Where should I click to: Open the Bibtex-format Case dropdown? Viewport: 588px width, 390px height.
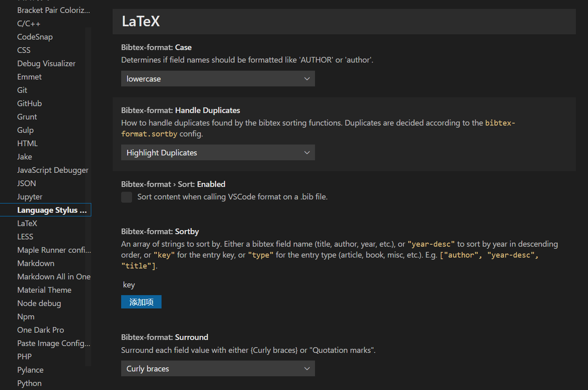[218, 79]
